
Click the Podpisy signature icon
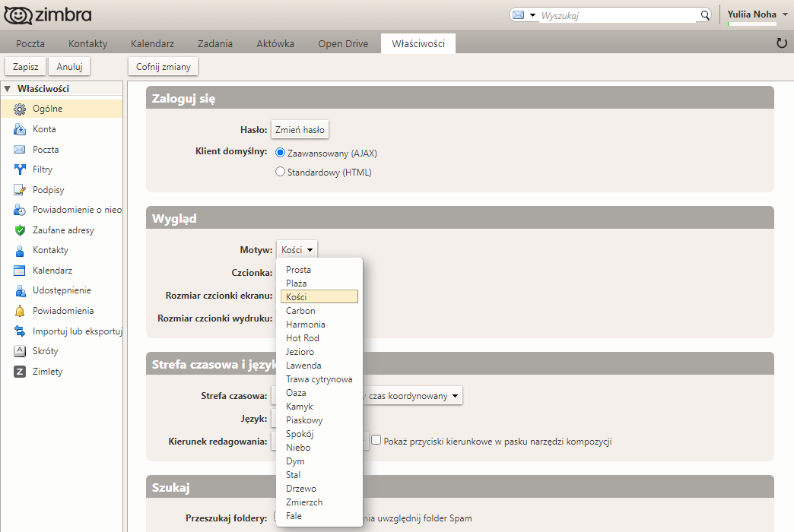tap(20, 190)
